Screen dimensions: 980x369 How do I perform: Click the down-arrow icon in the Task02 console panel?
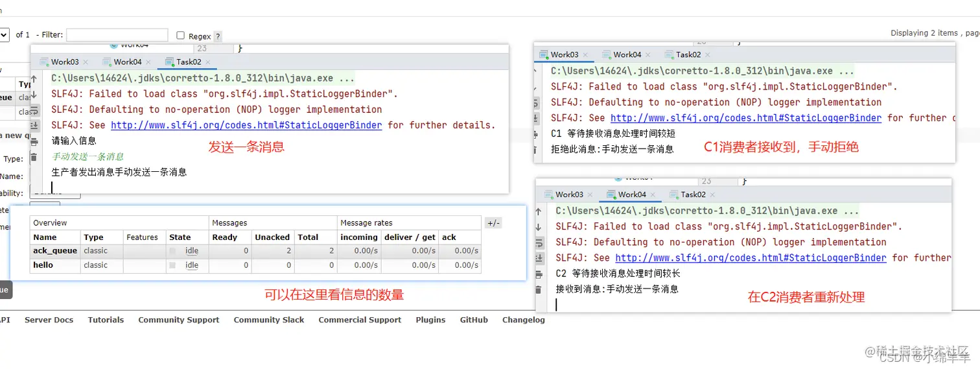pos(35,95)
